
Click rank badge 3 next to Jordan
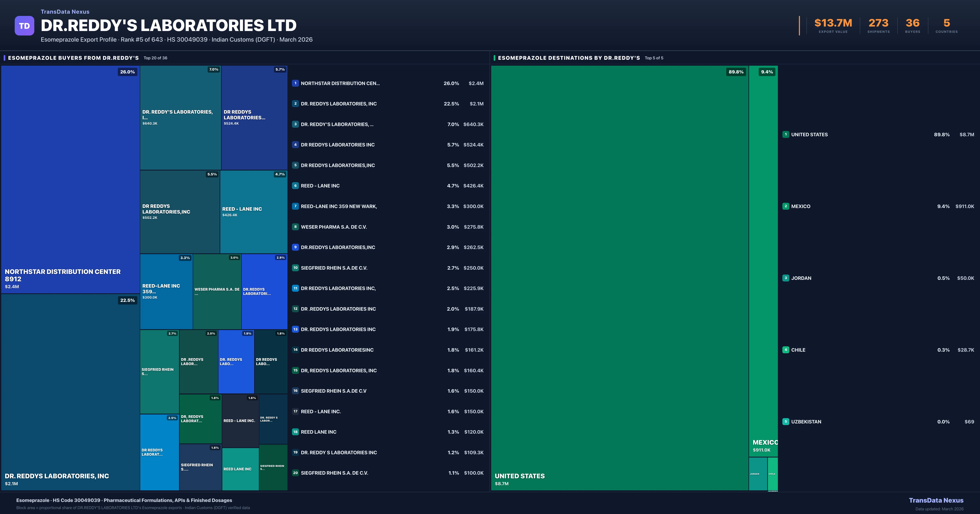786,278
